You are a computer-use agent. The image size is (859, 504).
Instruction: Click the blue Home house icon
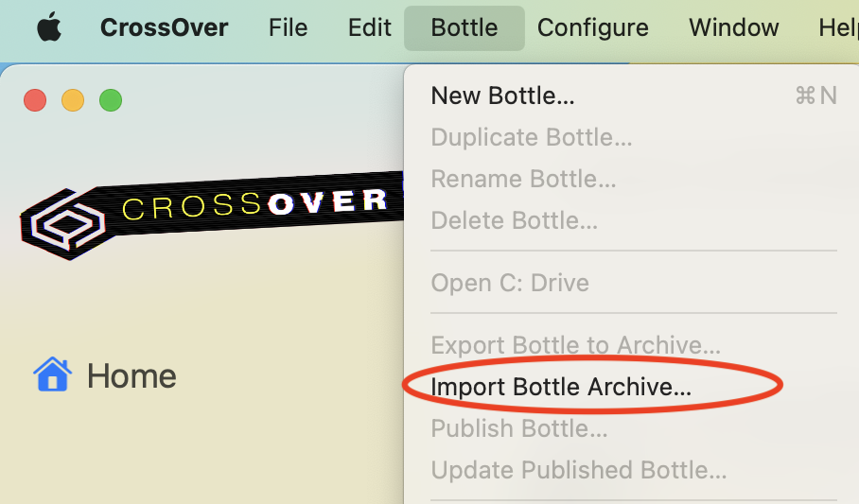[x=52, y=375]
